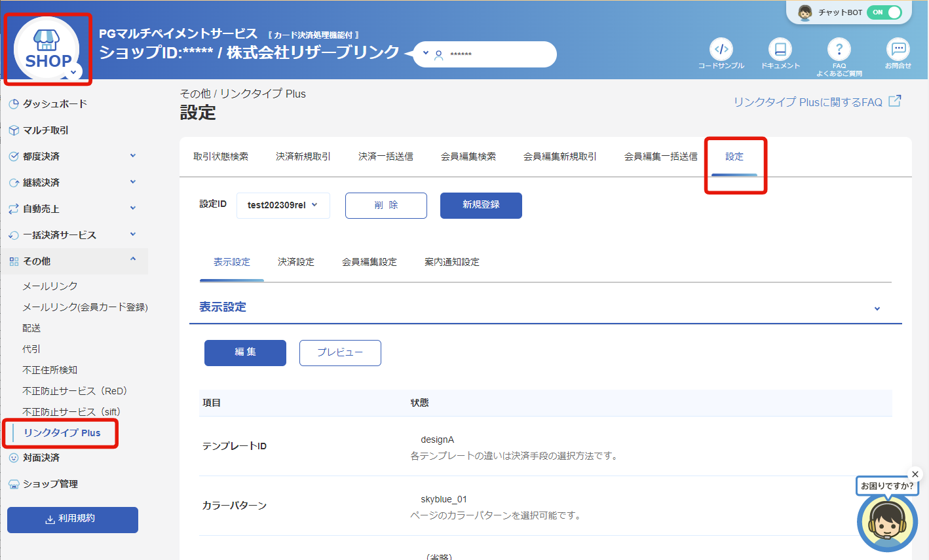The image size is (929, 560).
Task: Switch to the 決済一括送信 tab
Action: coord(386,157)
